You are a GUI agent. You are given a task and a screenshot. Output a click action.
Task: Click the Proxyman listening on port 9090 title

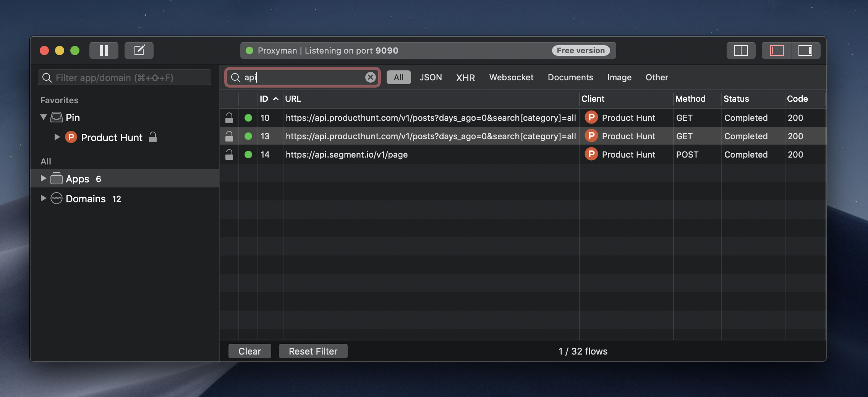[328, 50]
